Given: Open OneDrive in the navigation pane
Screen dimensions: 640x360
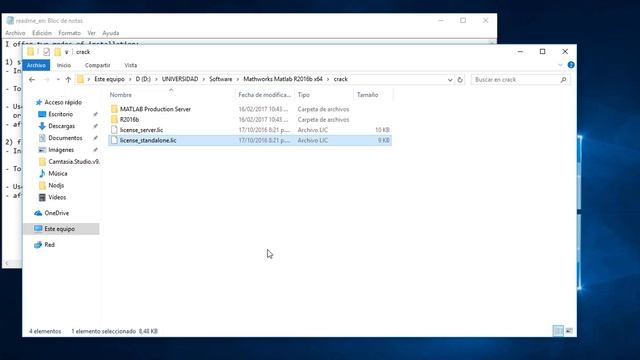Looking at the screenshot, I should click(x=56, y=213).
